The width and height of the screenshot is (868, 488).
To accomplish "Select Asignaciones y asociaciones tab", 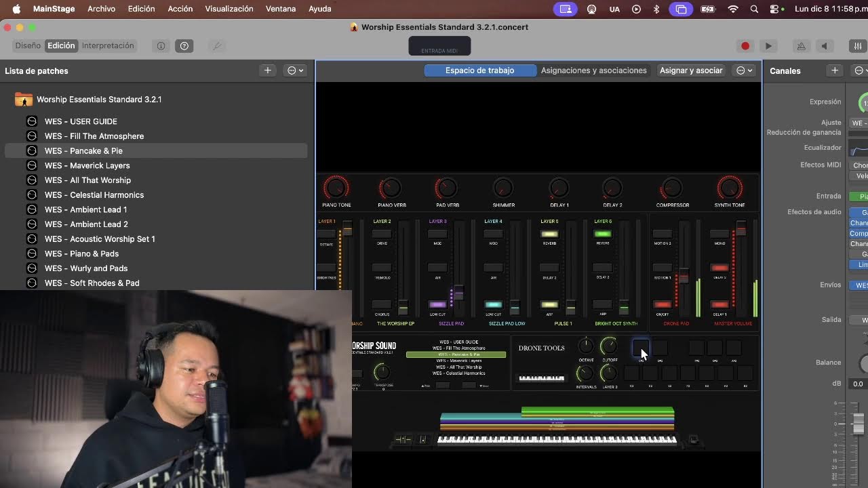I will [x=594, y=70].
